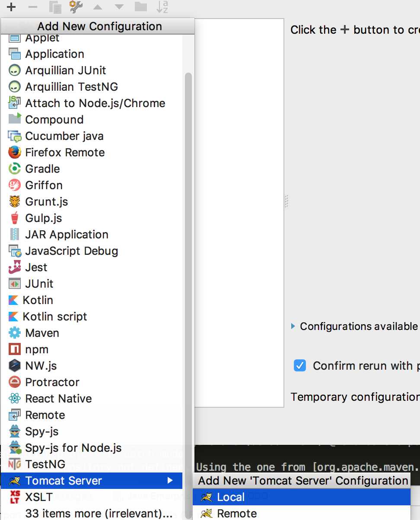The image size is (420, 520).
Task: Select Tomcat Server menu item
Action: (x=92, y=481)
